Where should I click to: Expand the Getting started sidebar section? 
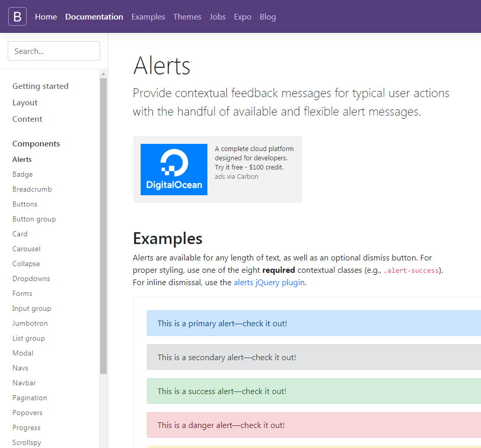click(40, 86)
